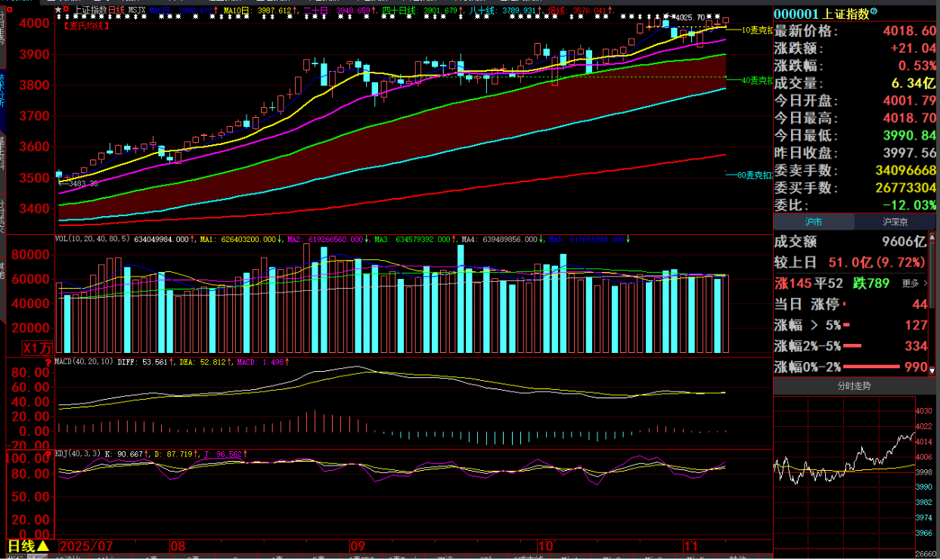Click the 40麦克扣 price marker label

(758, 80)
